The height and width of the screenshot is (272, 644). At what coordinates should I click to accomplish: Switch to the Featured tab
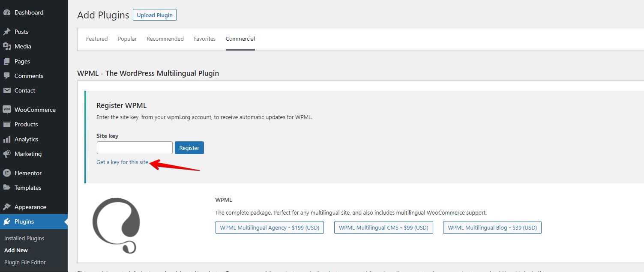[97, 39]
